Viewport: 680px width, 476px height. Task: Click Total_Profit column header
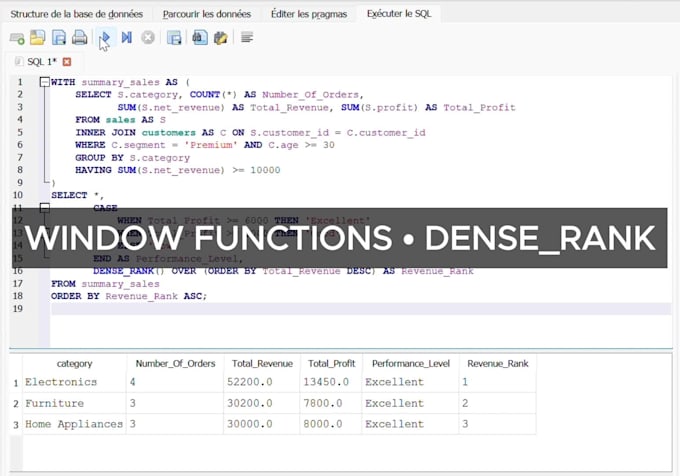pos(331,364)
